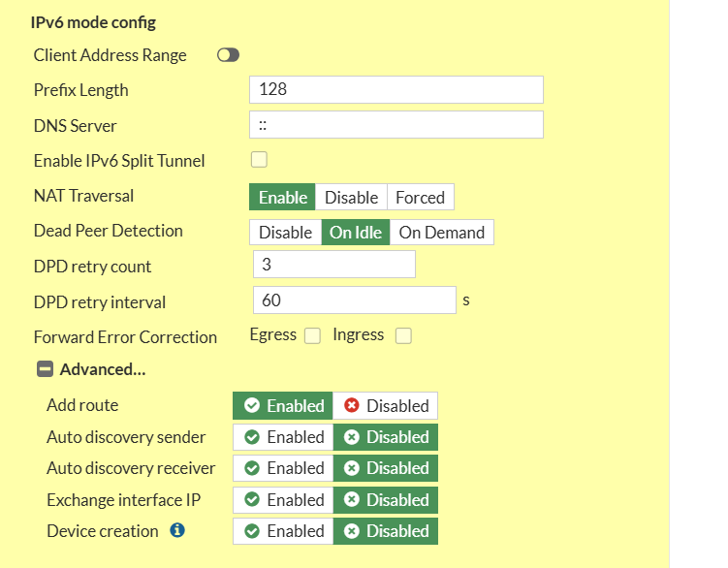Tick the Ingress forward error correction checkbox

pyautogui.click(x=403, y=336)
